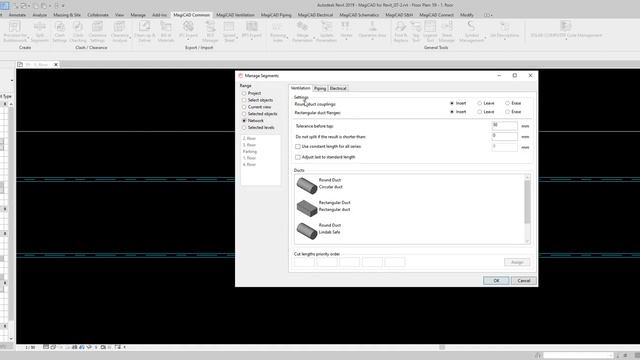The height and width of the screenshot is (360, 640).
Task: Open the MagiCAD Schematics ribbon tab
Action: (x=359, y=15)
